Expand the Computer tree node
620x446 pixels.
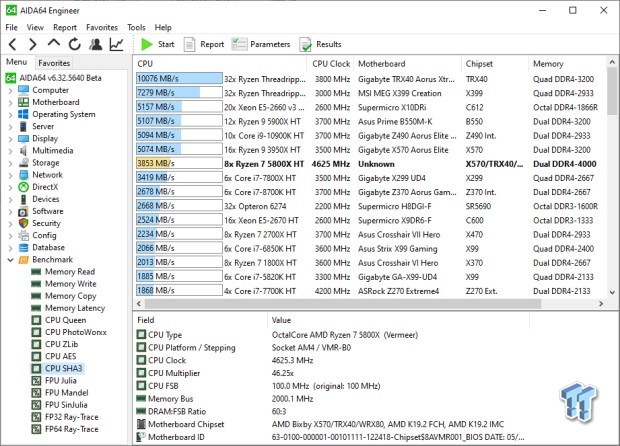(10, 91)
